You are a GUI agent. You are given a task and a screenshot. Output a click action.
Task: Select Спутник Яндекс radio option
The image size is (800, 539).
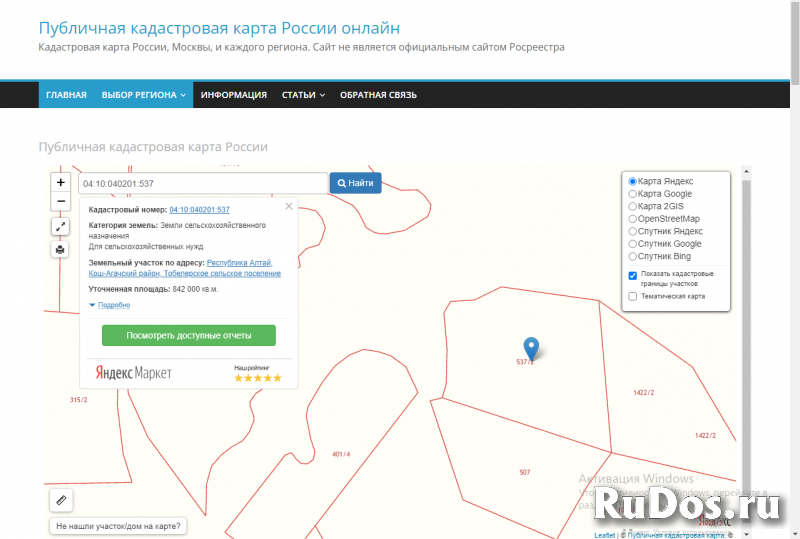pyautogui.click(x=633, y=231)
